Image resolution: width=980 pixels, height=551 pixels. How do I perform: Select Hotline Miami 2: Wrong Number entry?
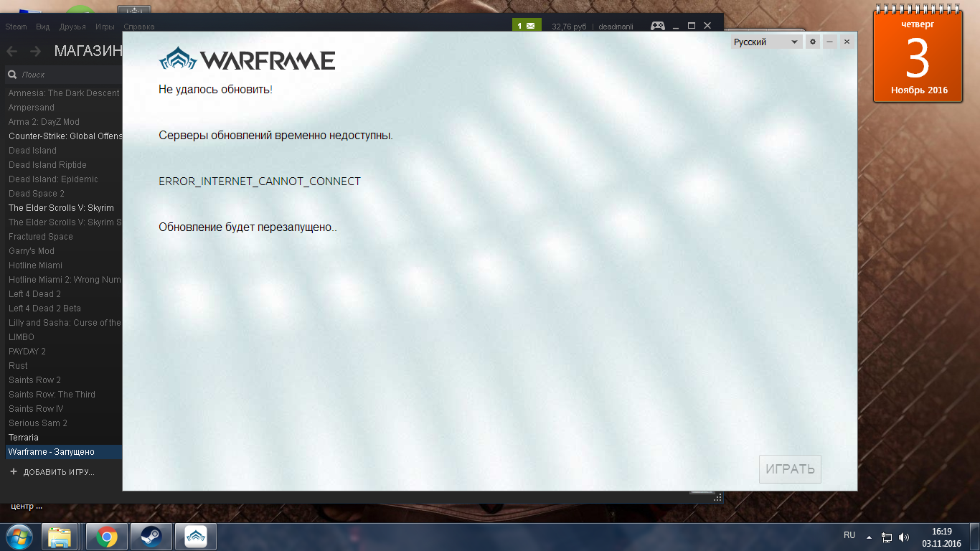64,280
